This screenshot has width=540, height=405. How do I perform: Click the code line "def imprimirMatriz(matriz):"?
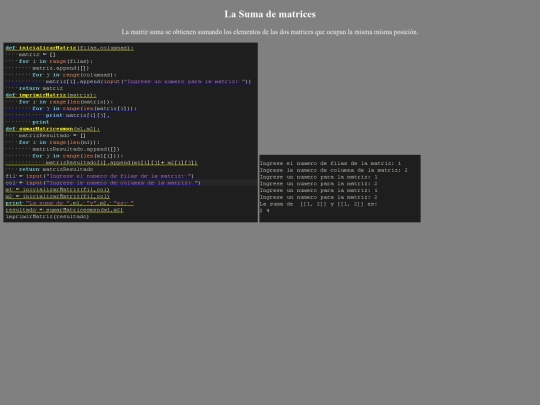[x=51, y=95]
